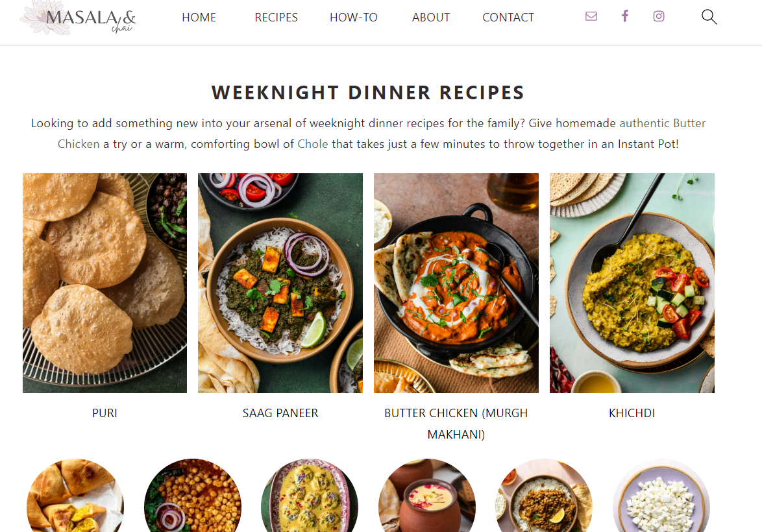Follow the authentic Butter Chicken link

tap(662, 123)
